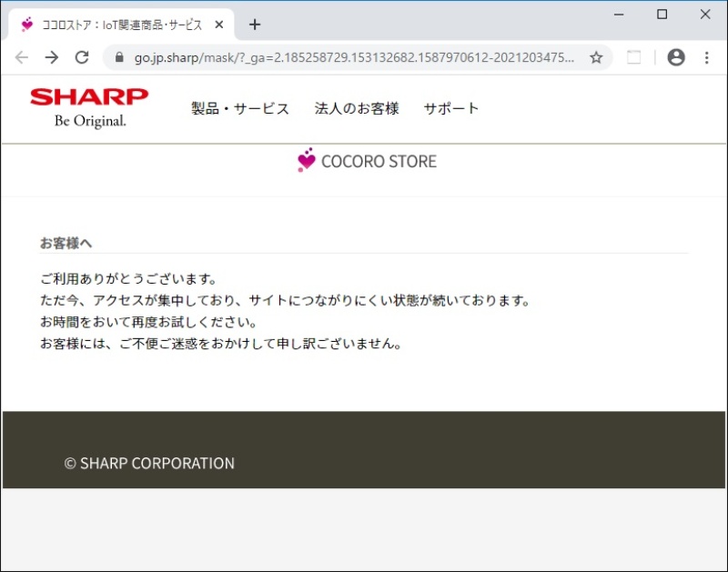Reload the current page
The height and width of the screenshot is (572, 728).
pyautogui.click(x=82, y=57)
